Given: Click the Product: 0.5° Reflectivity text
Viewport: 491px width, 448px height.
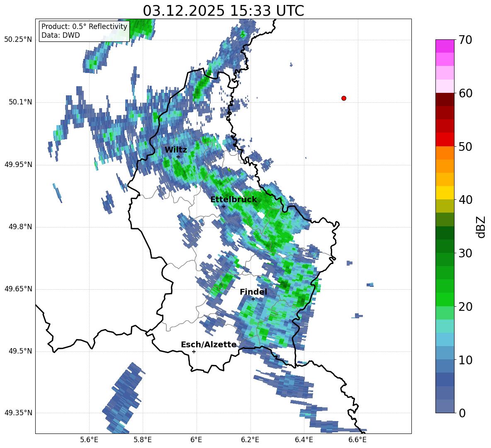Looking at the screenshot, I should [84, 26].
